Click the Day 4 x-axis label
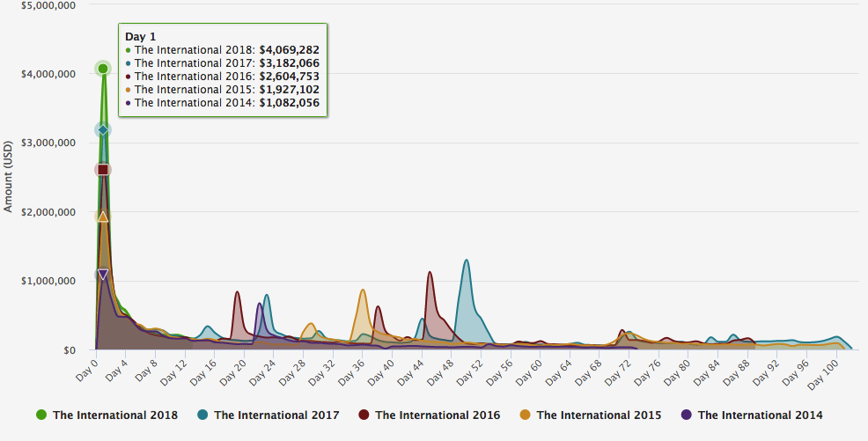Screen dimensions: 868x441 click(x=117, y=369)
